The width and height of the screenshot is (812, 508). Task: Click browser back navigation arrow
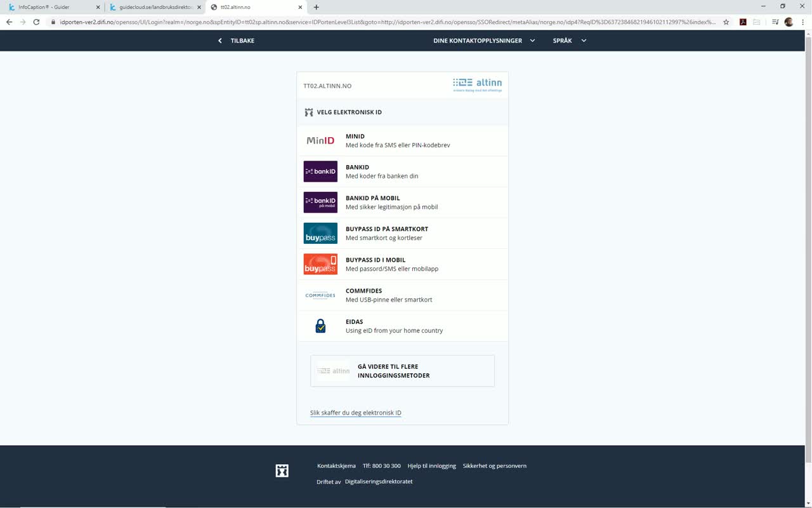pos(9,22)
